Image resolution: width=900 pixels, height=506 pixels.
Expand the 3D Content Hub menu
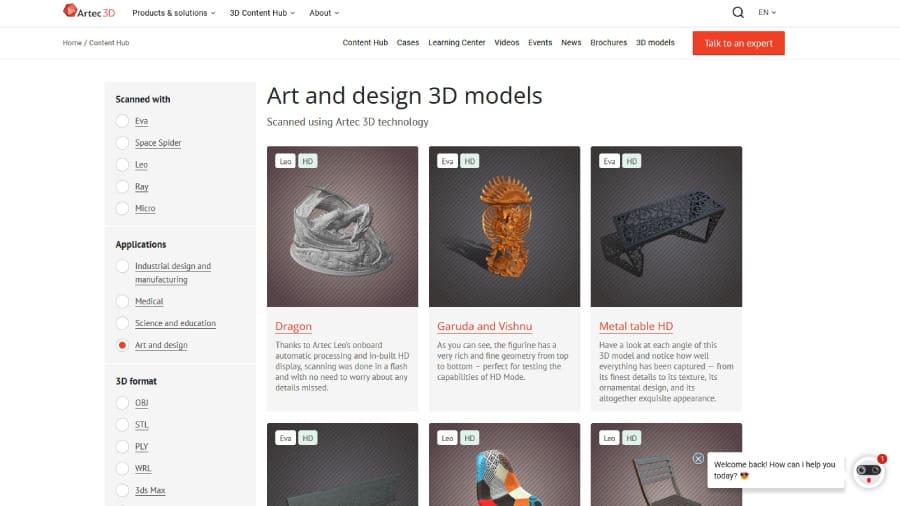pos(262,13)
